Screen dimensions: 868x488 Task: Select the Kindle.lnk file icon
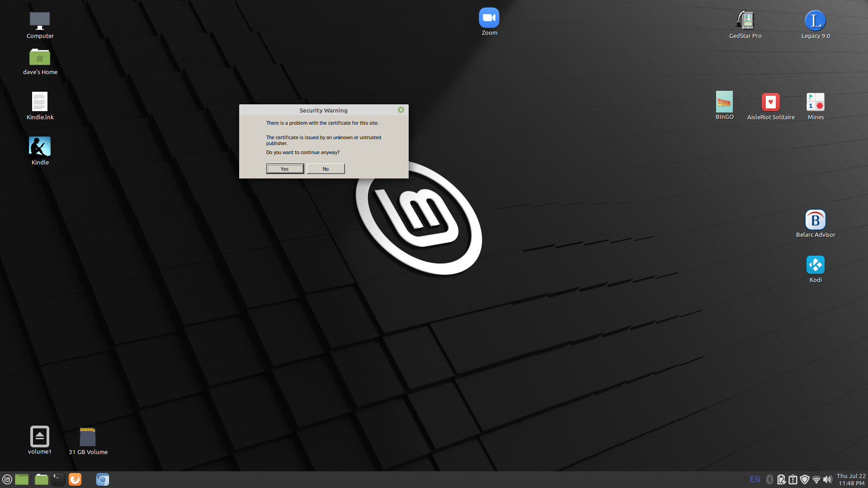pyautogui.click(x=40, y=106)
